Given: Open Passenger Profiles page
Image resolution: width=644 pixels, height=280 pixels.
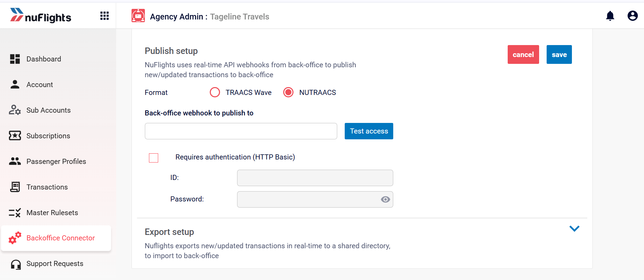Looking at the screenshot, I should tap(56, 161).
